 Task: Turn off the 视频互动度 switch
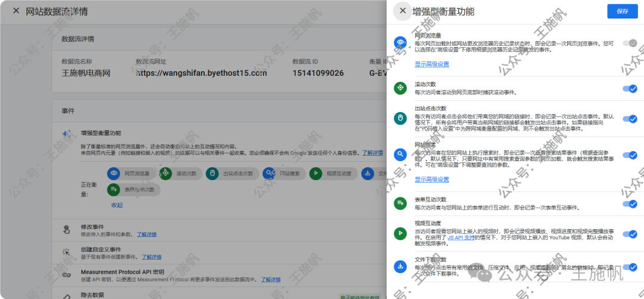point(630,233)
